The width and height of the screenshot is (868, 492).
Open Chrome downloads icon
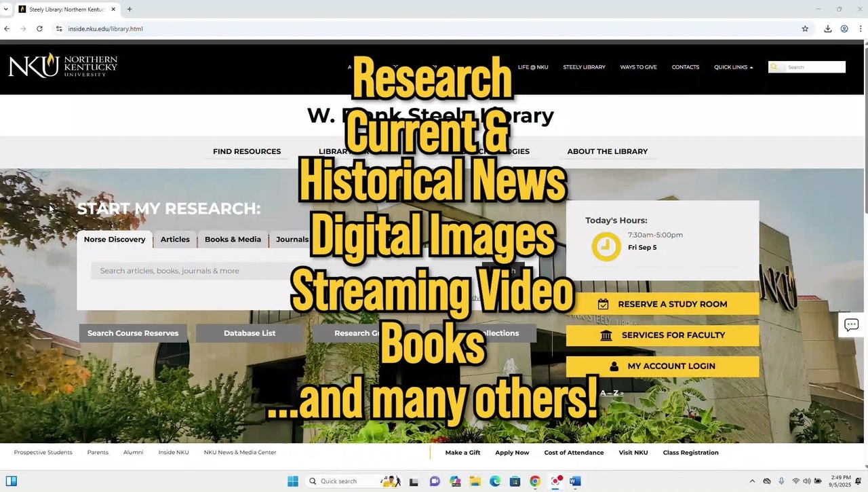pyautogui.click(x=827, y=29)
